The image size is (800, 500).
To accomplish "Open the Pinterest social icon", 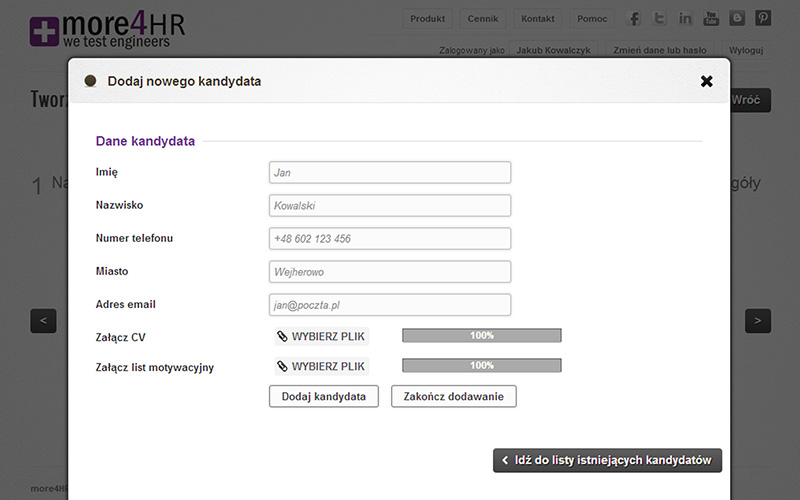I will coord(763,18).
